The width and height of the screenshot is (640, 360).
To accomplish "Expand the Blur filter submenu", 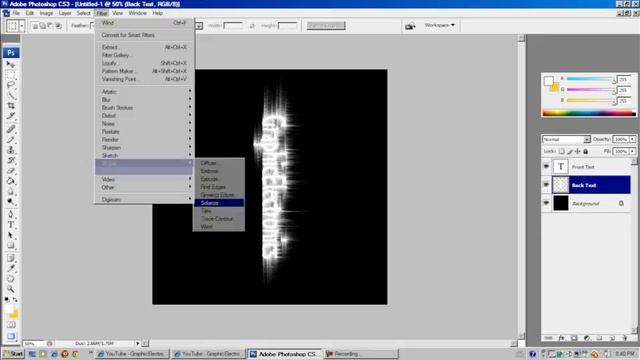I will pyautogui.click(x=144, y=100).
